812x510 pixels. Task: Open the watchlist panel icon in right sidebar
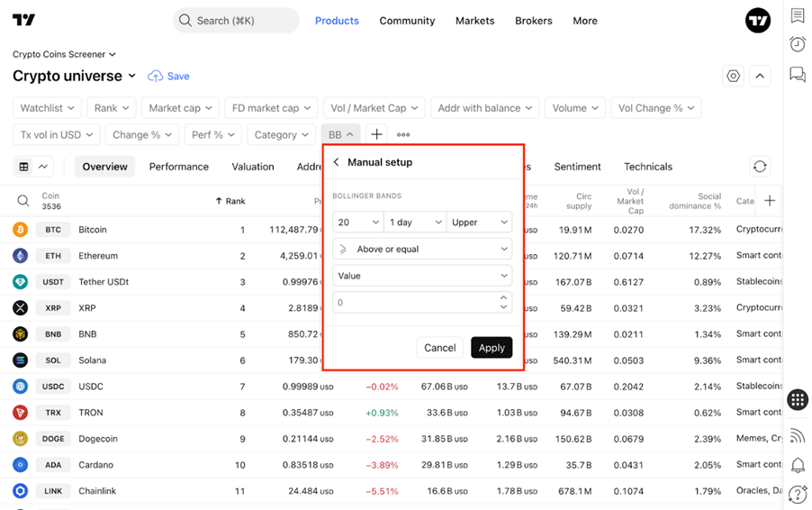pyautogui.click(x=798, y=15)
